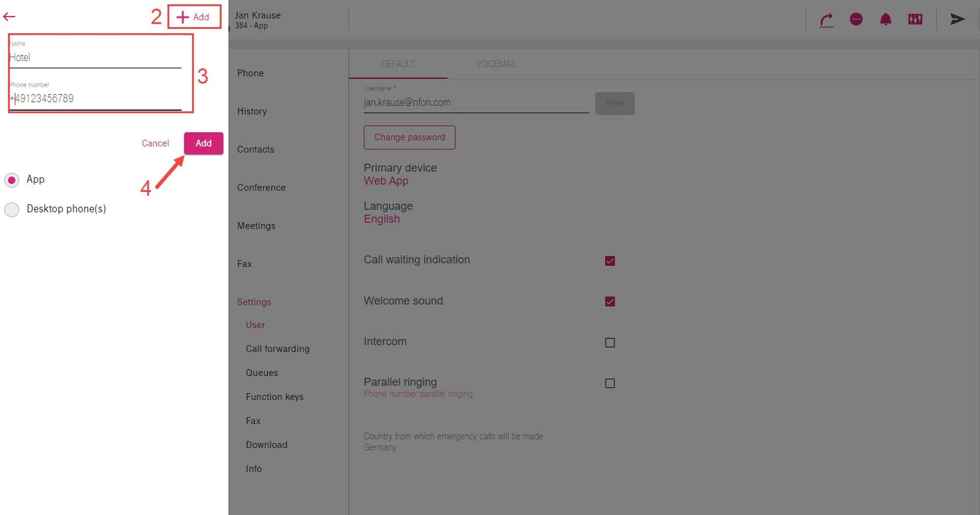Click the paper plane send icon

(957, 20)
